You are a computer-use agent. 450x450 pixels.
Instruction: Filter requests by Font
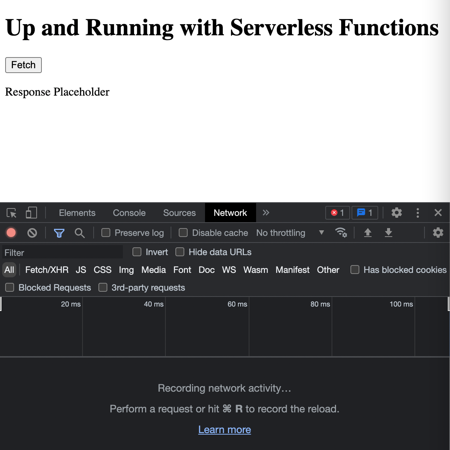point(182,270)
